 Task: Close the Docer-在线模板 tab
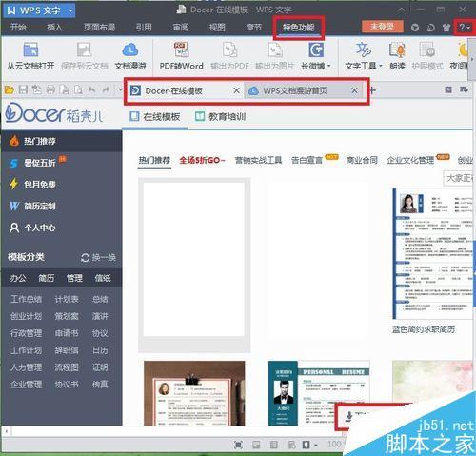[236, 90]
